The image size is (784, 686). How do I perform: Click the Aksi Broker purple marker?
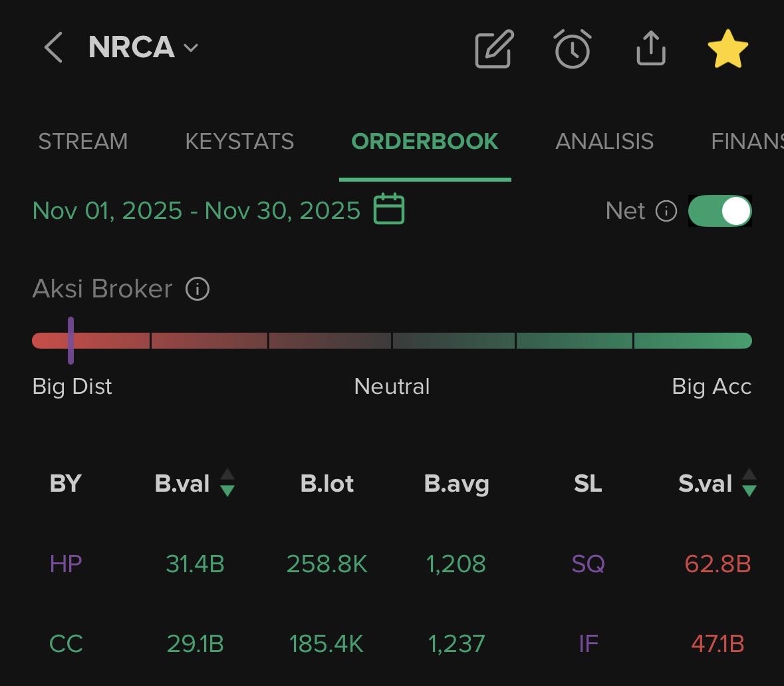70,340
